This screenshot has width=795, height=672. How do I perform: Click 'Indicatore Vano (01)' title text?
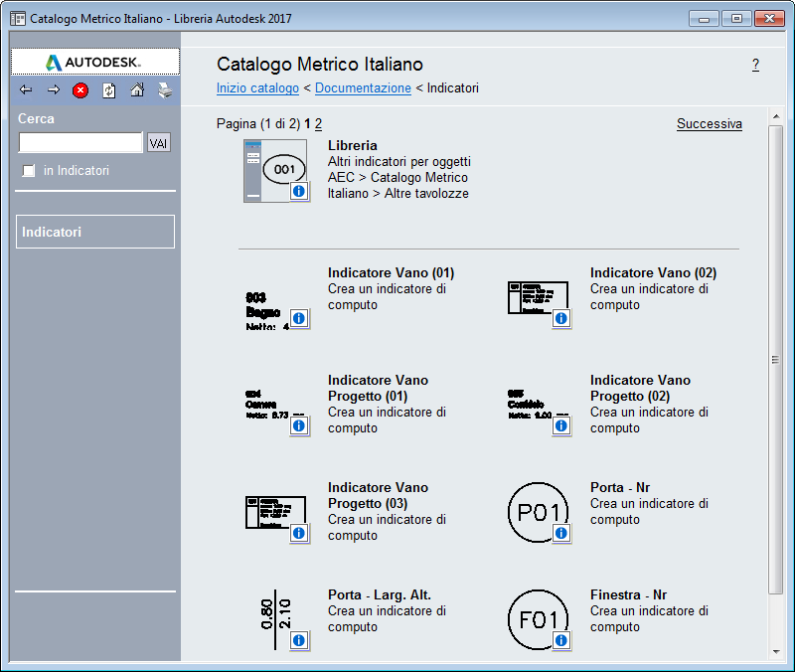click(391, 272)
